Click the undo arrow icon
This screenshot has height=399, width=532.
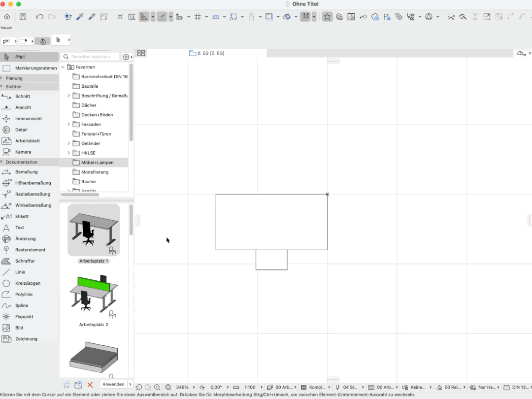[x=39, y=17]
